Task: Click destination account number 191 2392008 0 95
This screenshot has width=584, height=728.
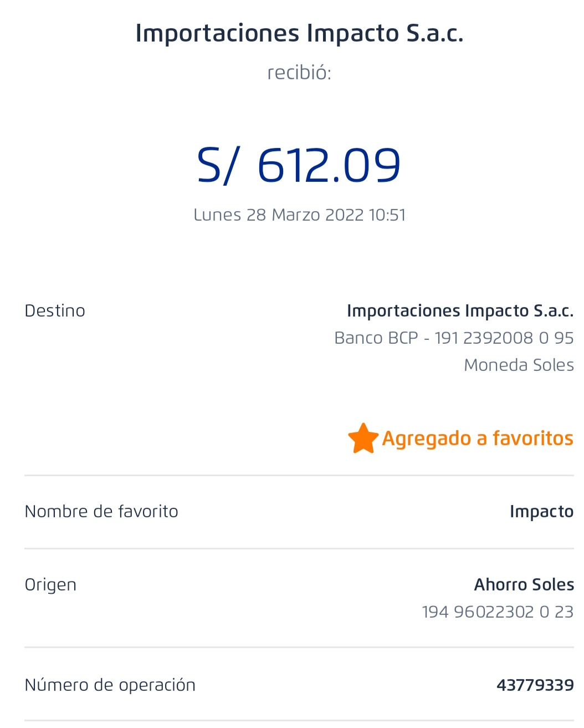Action: [x=504, y=338]
